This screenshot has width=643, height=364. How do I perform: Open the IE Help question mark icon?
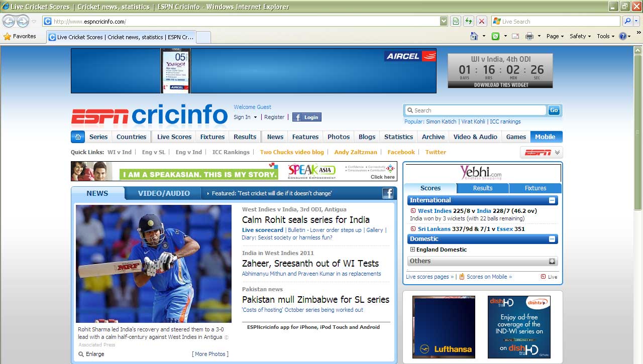(x=622, y=36)
